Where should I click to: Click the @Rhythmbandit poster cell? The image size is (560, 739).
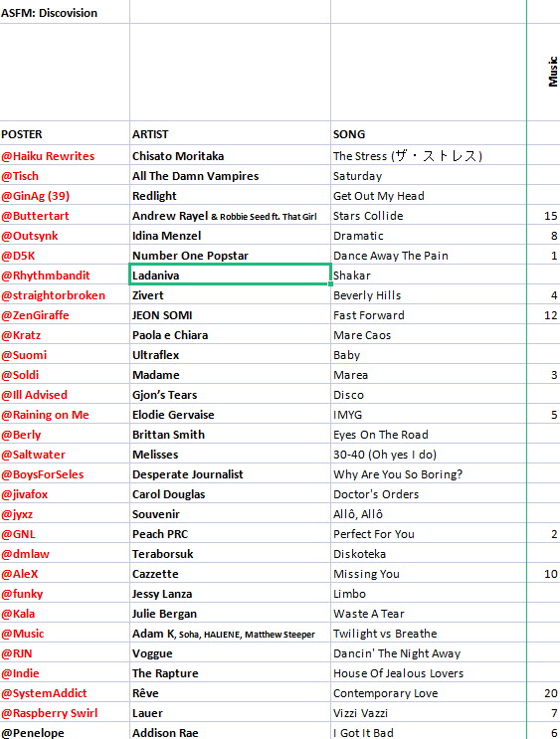[65, 275]
